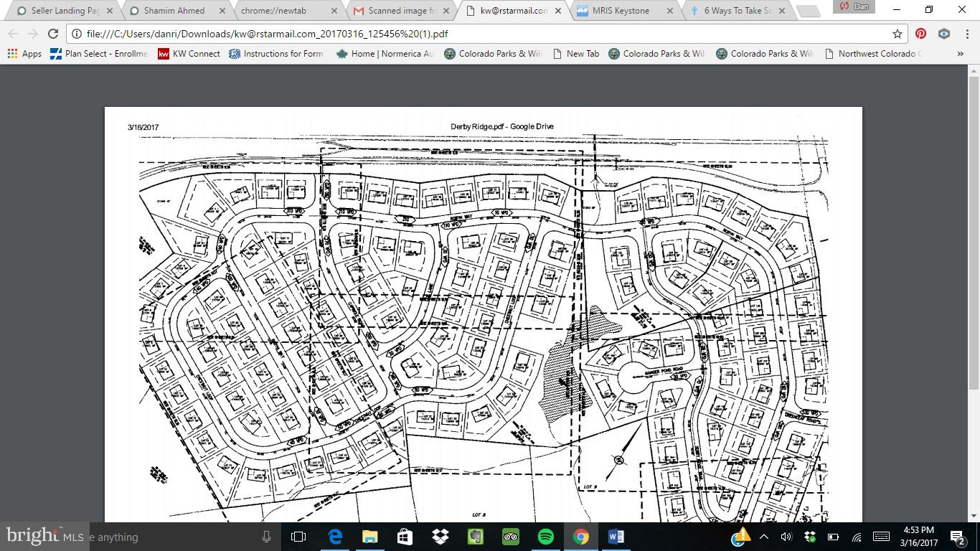
Task: Select the kw@rstarmail.com PDF tab
Action: (513, 11)
